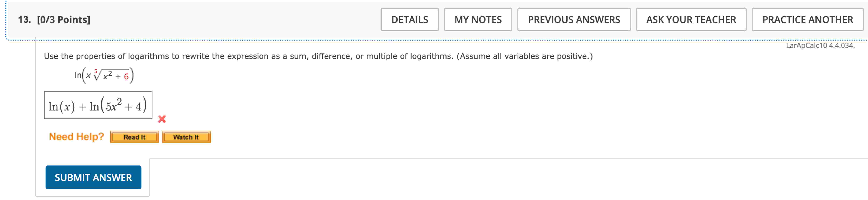View PREVIOUS ANSWERS for question 13

coord(574,20)
